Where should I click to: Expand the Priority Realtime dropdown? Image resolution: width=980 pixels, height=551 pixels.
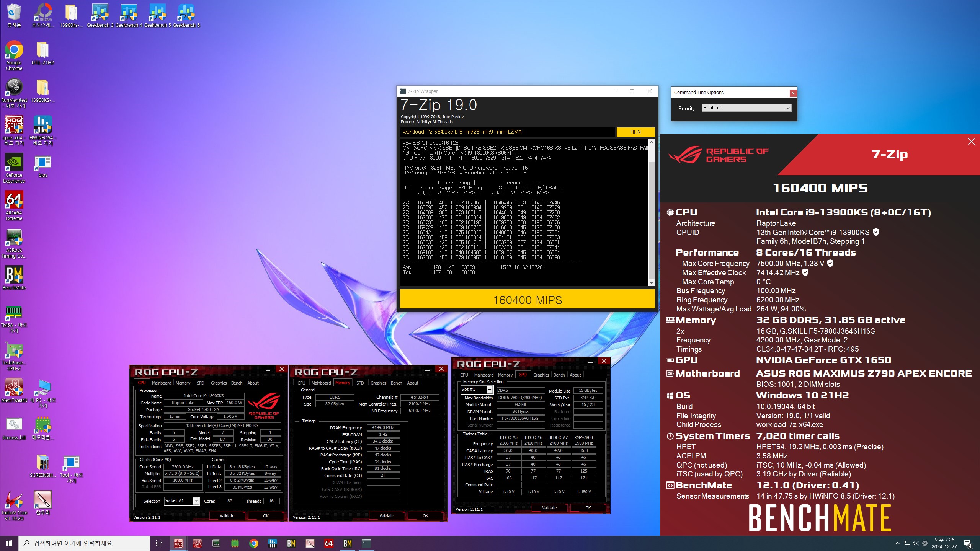[746, 108]
